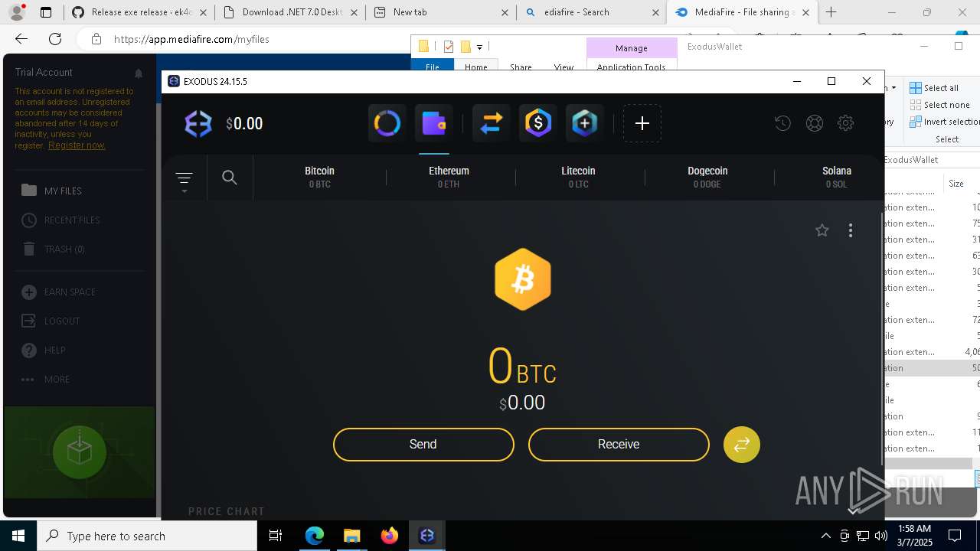This screenshot has width=980, height=551.
Task: Open the Edge profile avatar icon
Action: tap(16, 12)
